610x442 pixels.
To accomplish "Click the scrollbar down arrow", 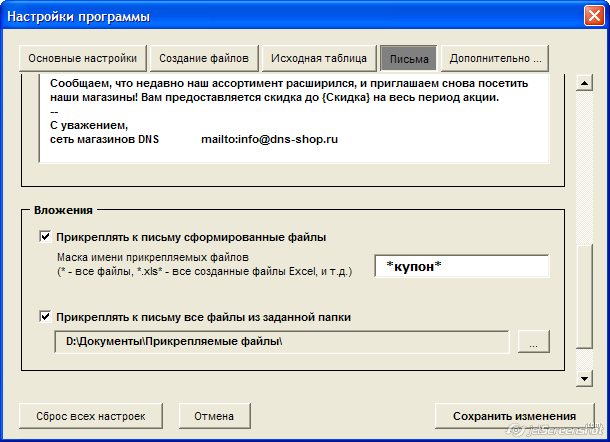I will 584,378.
